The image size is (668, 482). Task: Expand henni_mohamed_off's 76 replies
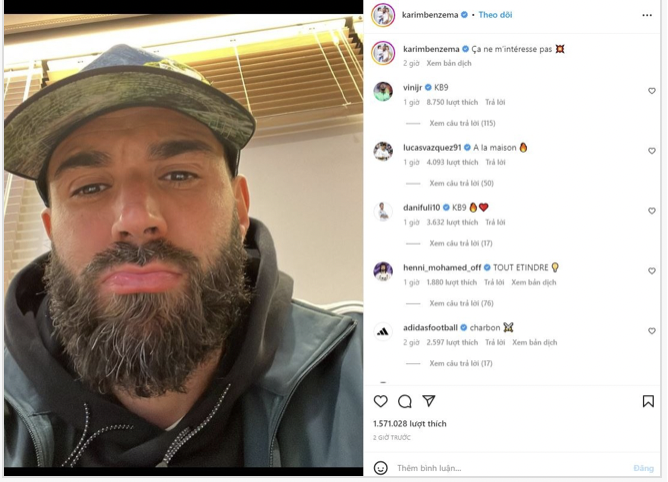[x=461, y=303]
